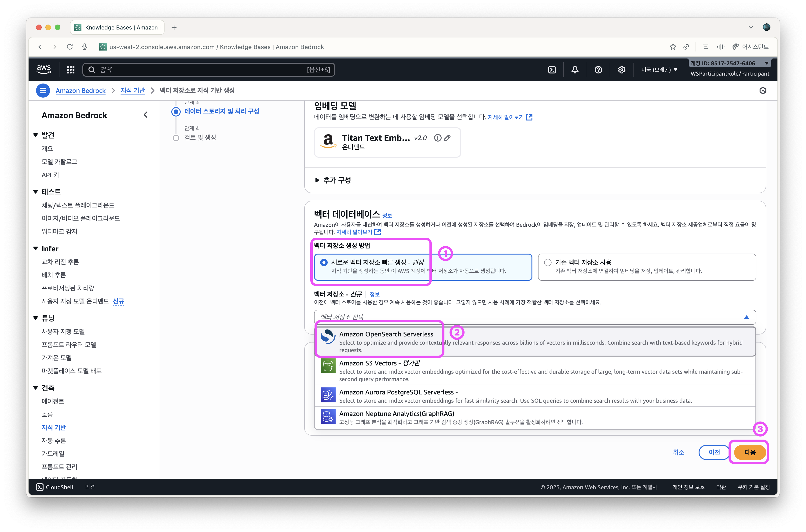This screenshot has width=806, height=532.
Task: Select step 4 review and create indicator
Action: point(176,138)
